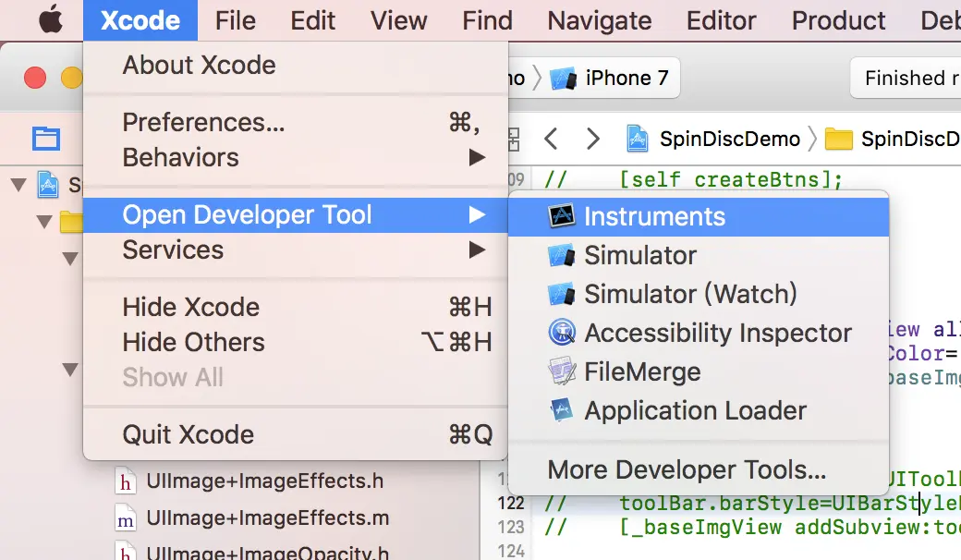Screen dimensions: 961x560
Task: Click the iPhone 7 simulator device icon
Action: 564,79
